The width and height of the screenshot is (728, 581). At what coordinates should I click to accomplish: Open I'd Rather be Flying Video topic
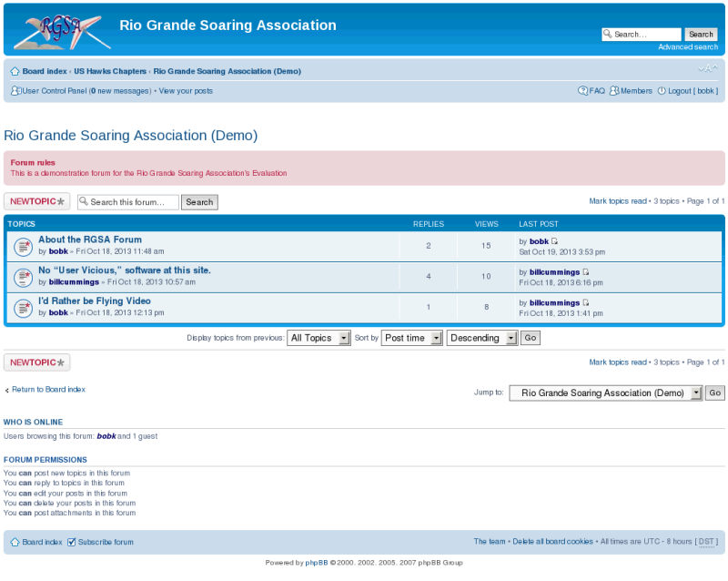pos(95,301)
